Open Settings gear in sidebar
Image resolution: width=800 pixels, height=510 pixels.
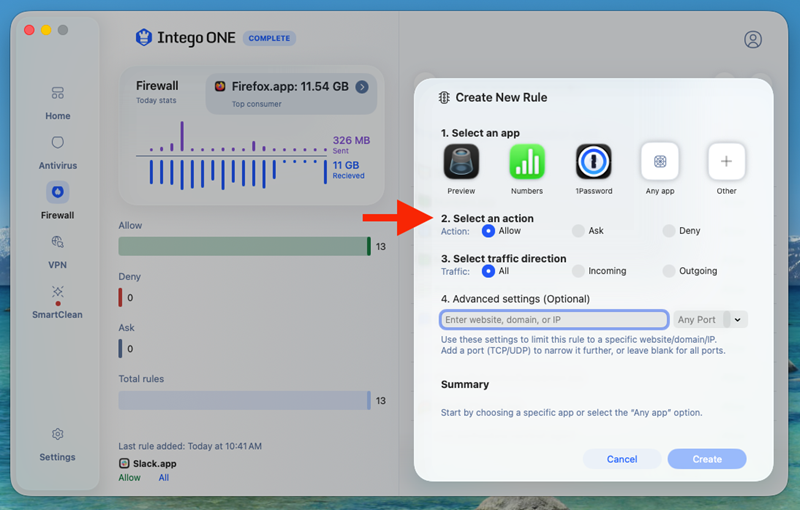click(58, 444)
